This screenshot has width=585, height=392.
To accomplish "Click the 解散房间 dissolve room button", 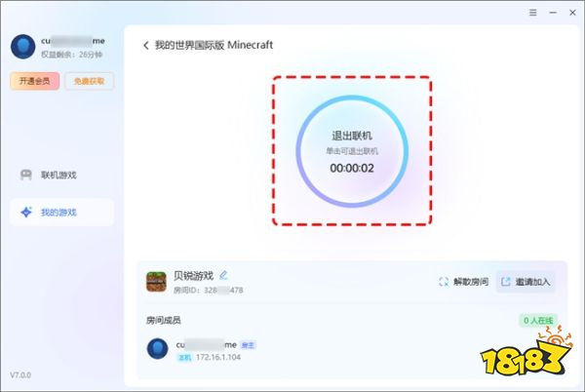I will (x=464, y=282).
